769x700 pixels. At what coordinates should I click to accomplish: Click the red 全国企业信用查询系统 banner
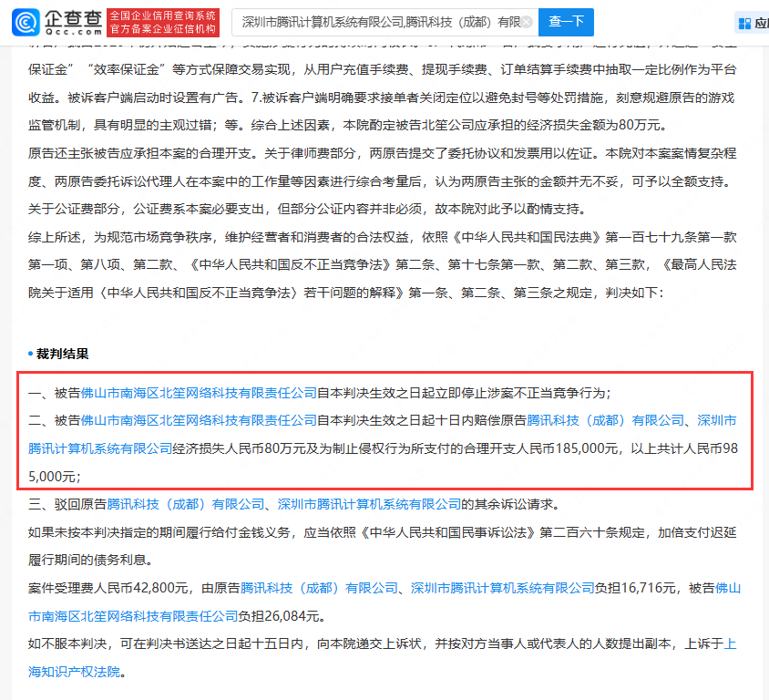pos(163,23)
